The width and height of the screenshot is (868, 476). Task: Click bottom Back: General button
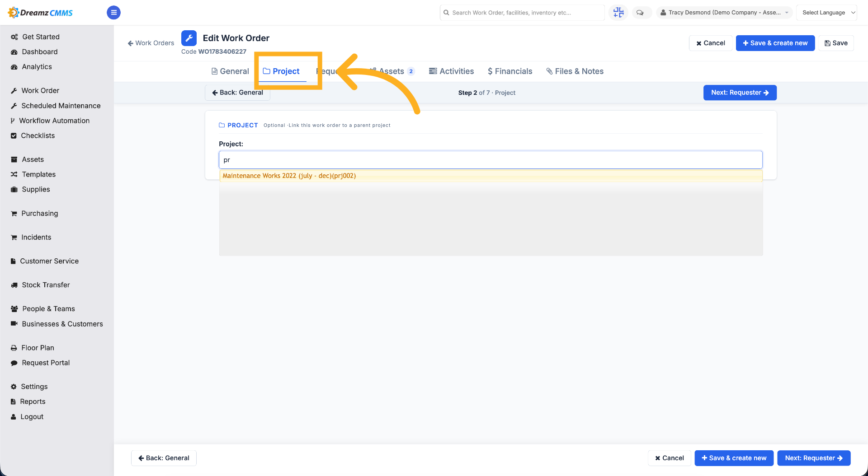[x=164, y=458]
